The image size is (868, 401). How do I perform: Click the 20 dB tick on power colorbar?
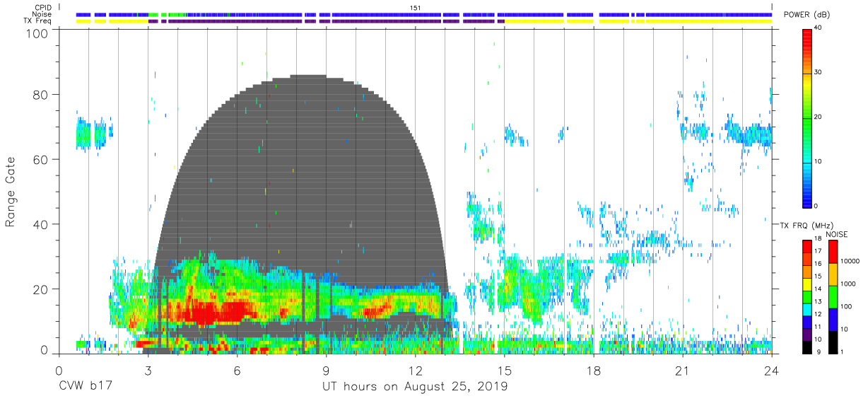(819, 117)
